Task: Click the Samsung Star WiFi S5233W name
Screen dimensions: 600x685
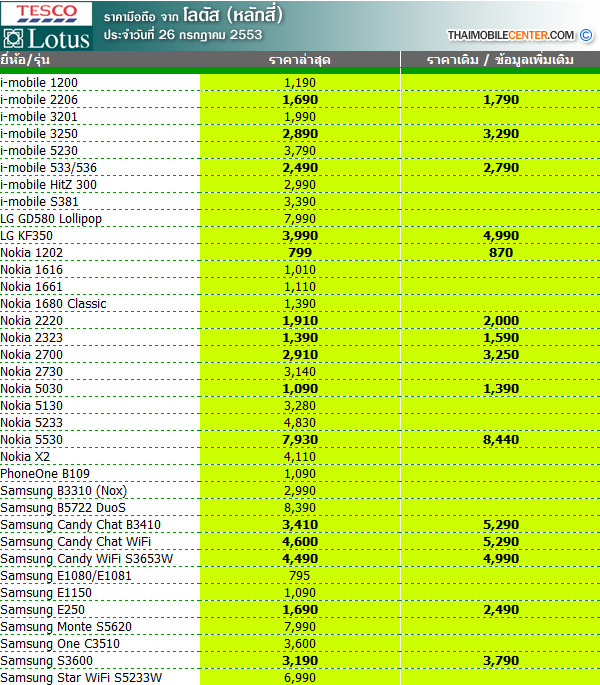Action: [x=81, y=678]
